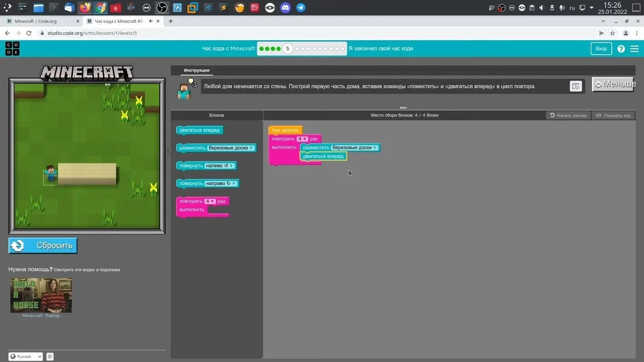Bookmark this page with the star icon

pos(612,33)
